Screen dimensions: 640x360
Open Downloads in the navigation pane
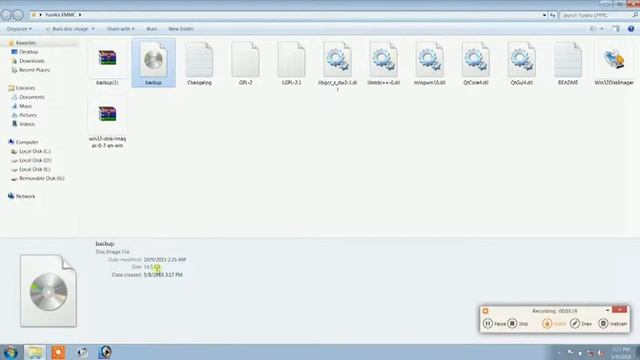coord(31,61)
